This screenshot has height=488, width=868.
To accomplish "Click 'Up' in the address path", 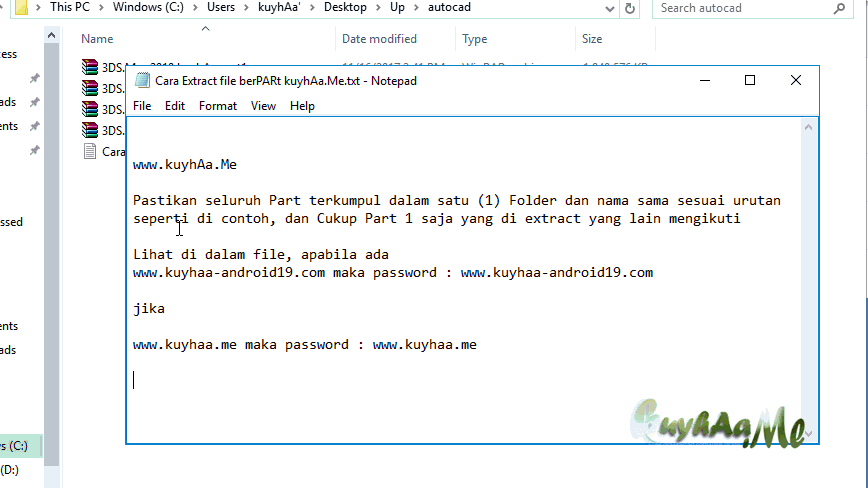I will [x=397, y=7].
